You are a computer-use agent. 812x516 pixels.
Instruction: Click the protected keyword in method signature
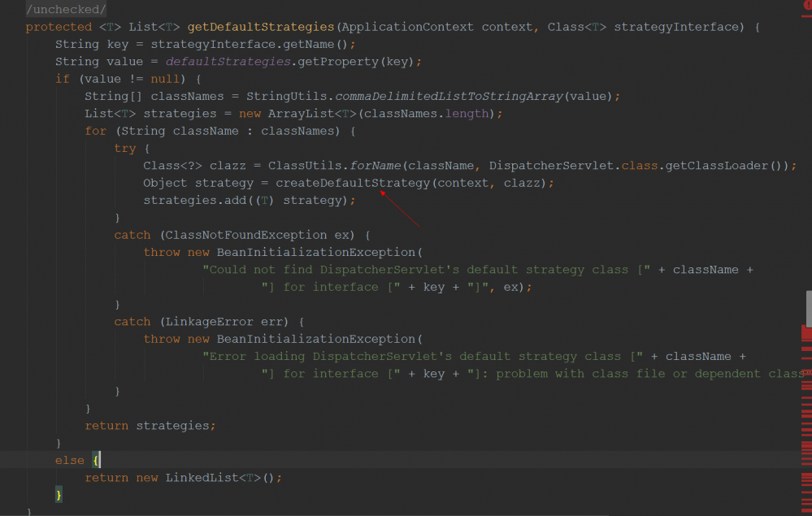pos(59,26)
